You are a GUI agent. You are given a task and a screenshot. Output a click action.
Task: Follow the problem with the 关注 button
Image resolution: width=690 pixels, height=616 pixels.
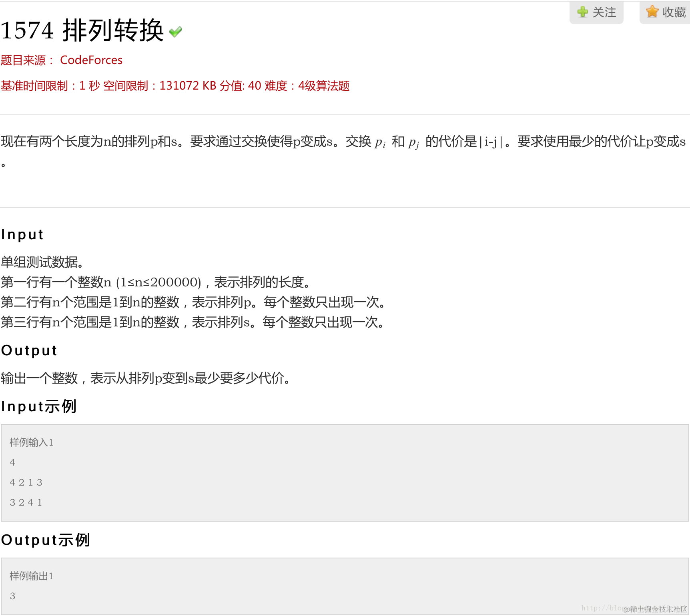tap(596, 12)
